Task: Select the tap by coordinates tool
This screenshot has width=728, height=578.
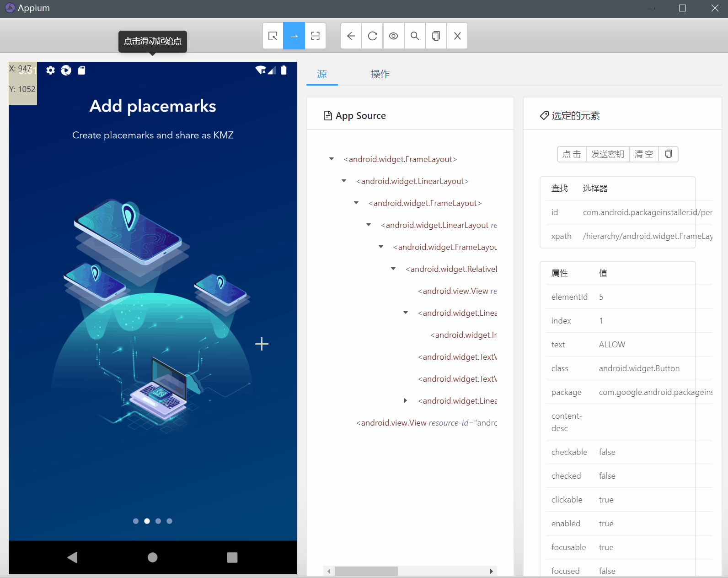Action: [316, 36]
